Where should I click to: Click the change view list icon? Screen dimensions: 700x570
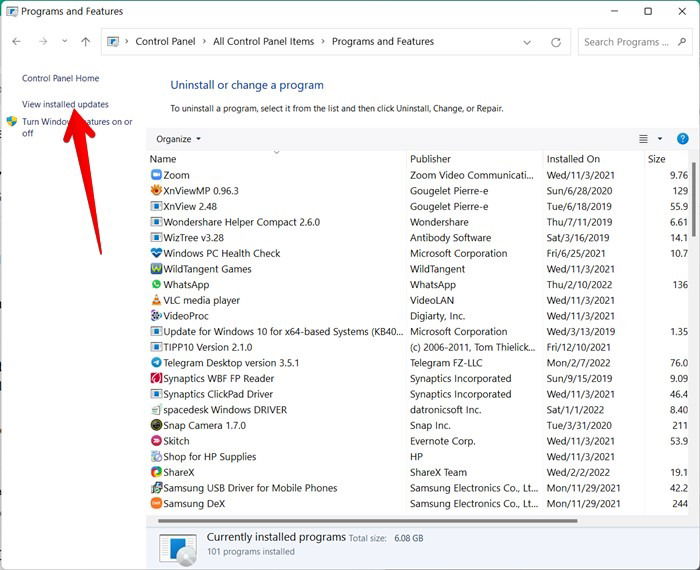click(643, 139)
